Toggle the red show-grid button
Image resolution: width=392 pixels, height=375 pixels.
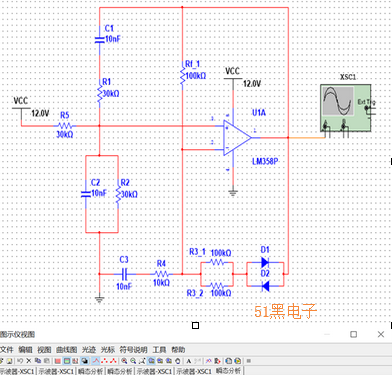[x=57, y=361]
